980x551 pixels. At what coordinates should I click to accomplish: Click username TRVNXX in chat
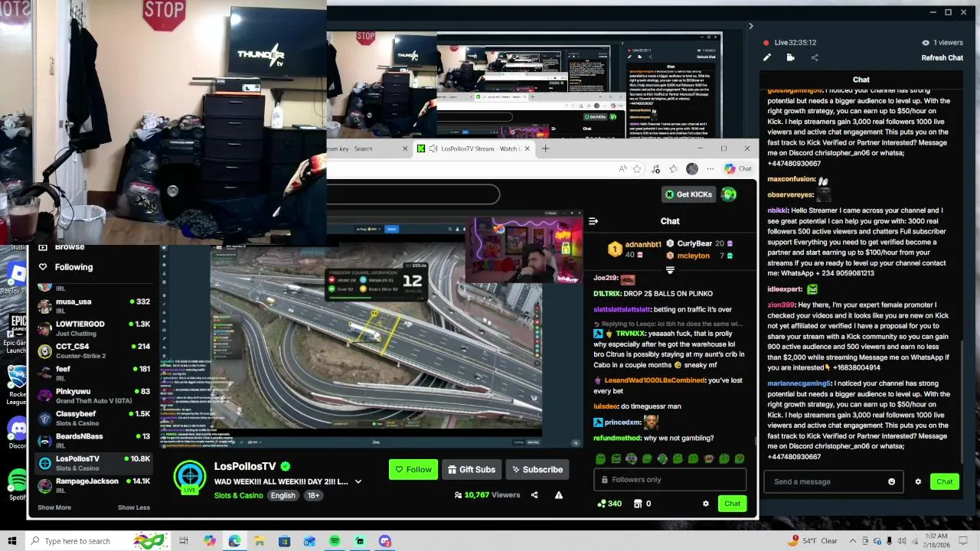[631, 334]
